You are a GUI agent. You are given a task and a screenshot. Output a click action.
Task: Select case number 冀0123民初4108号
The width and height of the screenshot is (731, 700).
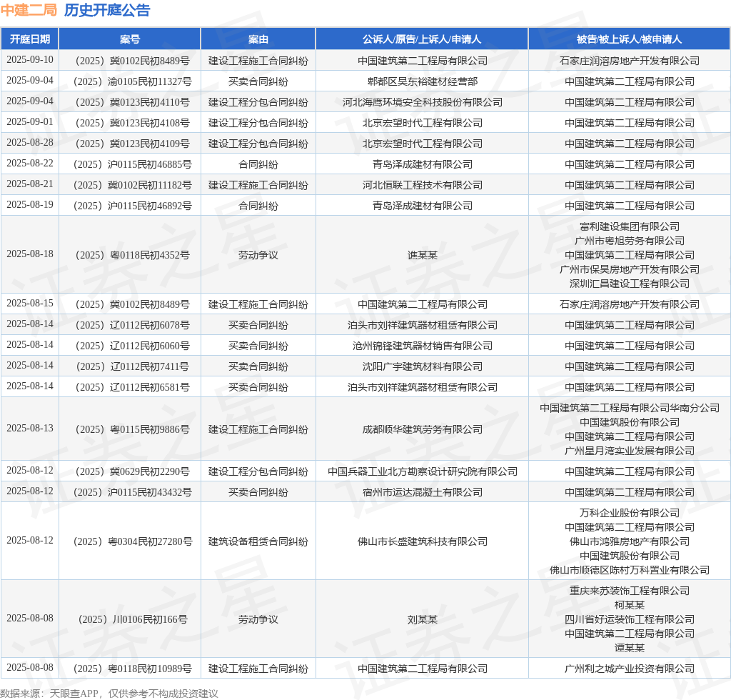(x=132, y=123)
